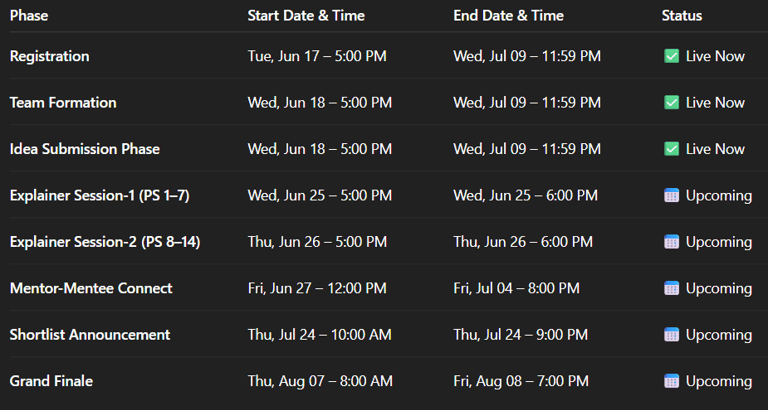Click the End Date & Time header
Viewport: 768px width, 410px height.
click(508, 16)
